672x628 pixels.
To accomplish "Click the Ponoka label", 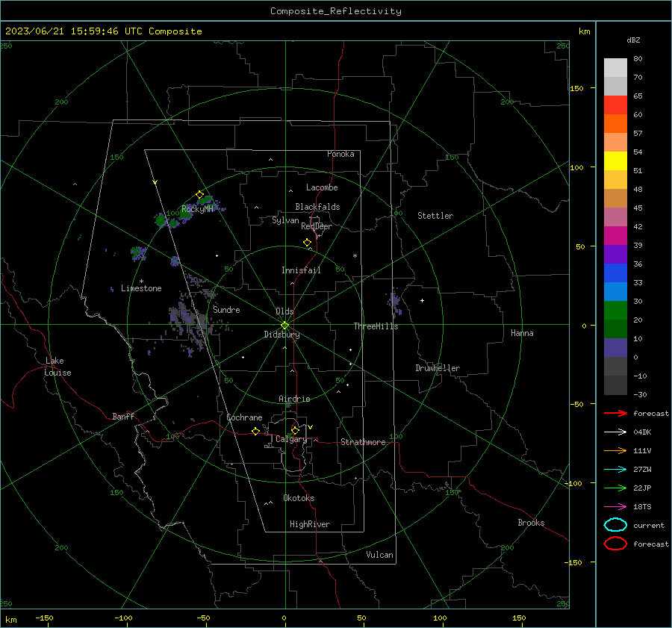I will pyautogui.click(x=340, y=154).
